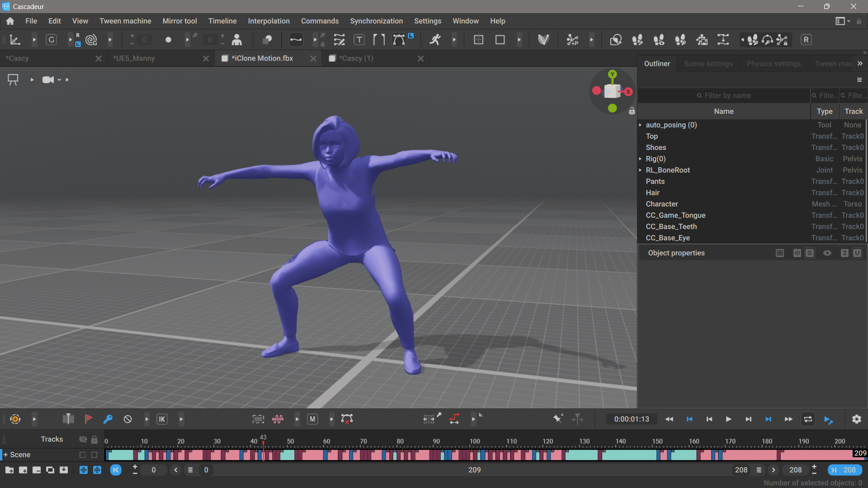Click the Home icon in the menu bar

(x=10, y=21)
